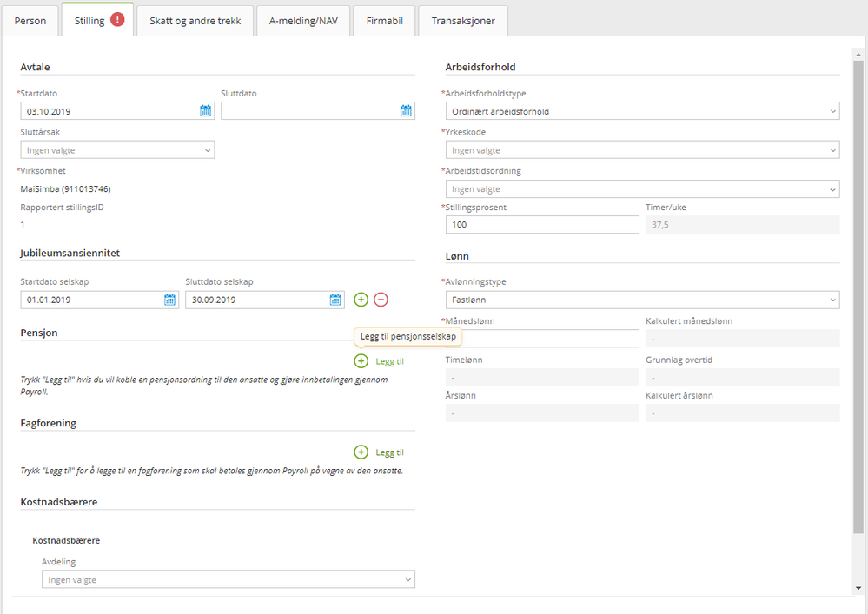Click the plus icon under Pensjon
Image resolution: width=868 pixels, height=614 pixels.
coord(361,361)
